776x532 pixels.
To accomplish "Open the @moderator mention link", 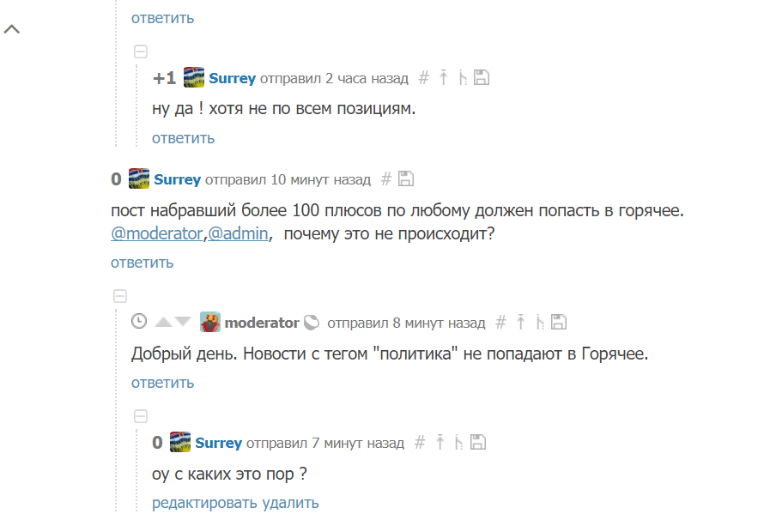I will [157, 233].
